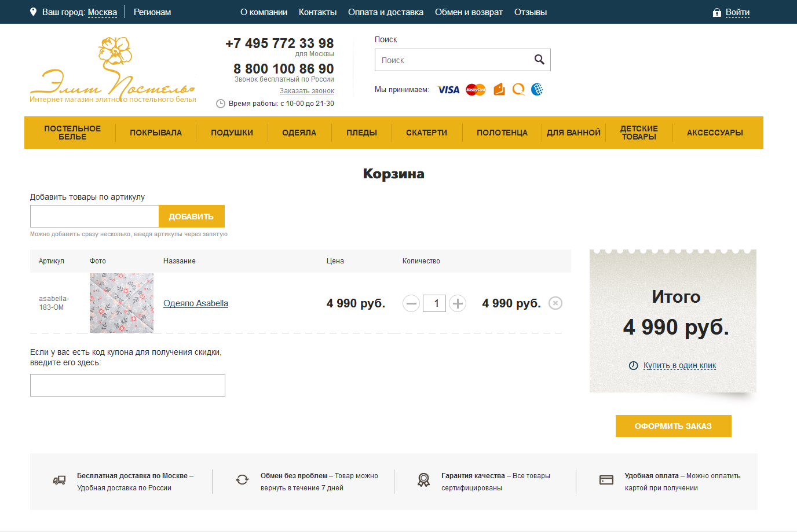
Task: Switch to the ПОКРЫВАЛА menu item
Action: pyautogui.click(x=155, y=132)
